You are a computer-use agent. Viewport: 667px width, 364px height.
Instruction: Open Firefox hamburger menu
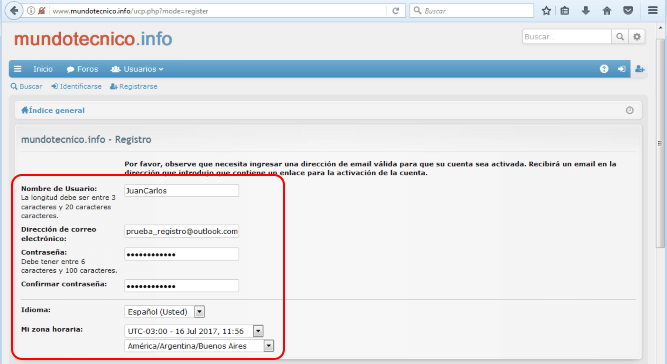point(653,10)
